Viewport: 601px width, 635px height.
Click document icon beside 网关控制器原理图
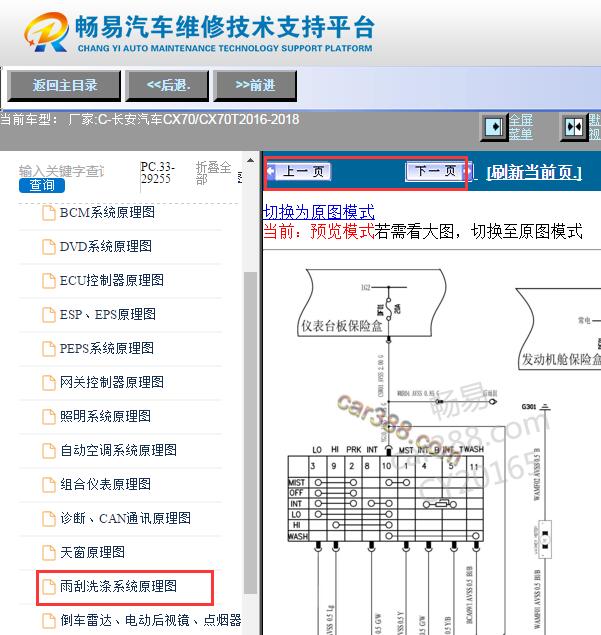pyautogui.click(x=49, y=383)
